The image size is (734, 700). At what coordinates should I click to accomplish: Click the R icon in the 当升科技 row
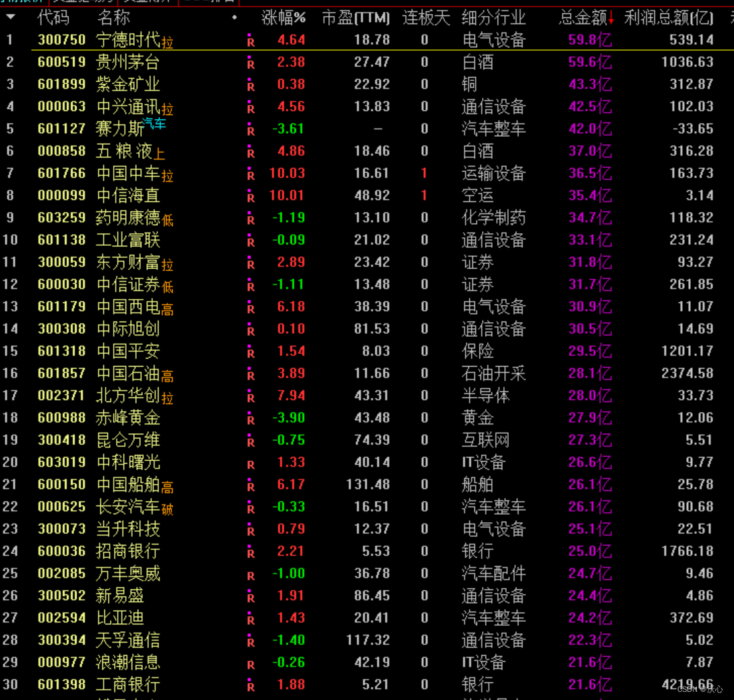(251, 530)
